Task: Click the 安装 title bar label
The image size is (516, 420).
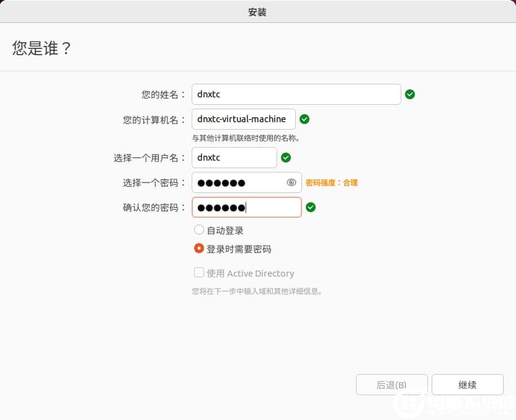Action: [257, 11]
